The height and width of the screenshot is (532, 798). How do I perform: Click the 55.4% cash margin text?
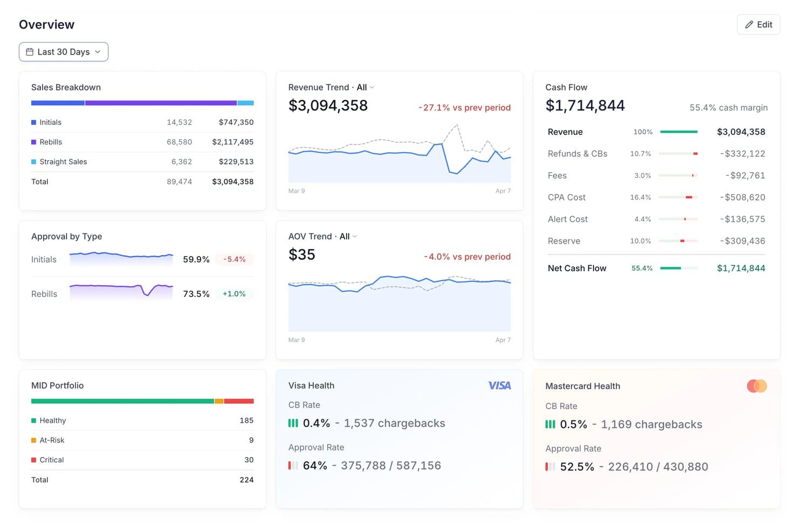coord(728,108)
